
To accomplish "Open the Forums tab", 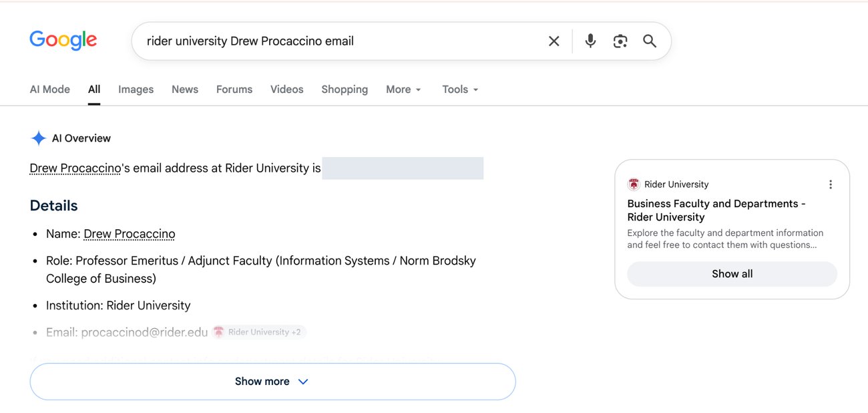I will tap(234, 90).
